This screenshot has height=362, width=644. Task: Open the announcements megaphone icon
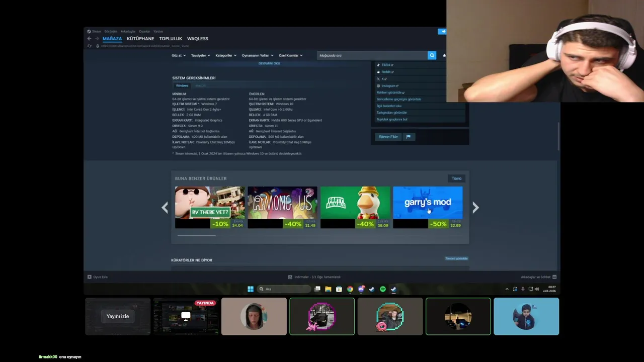442,32
